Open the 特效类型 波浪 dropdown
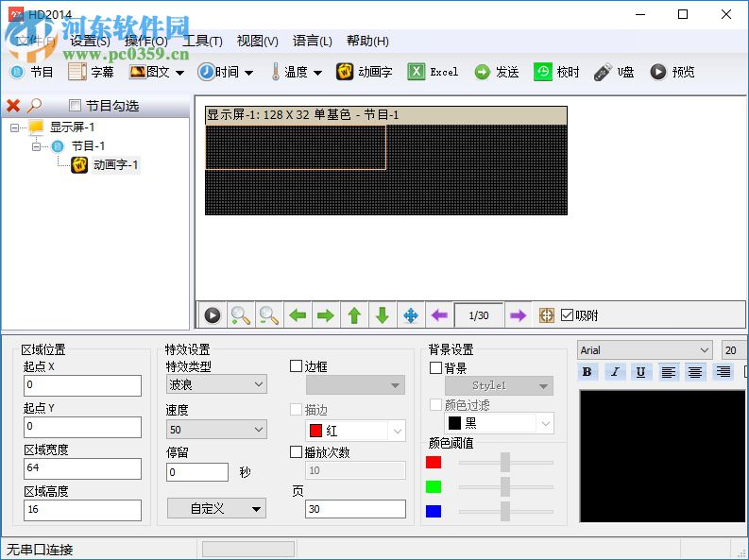 pyautogui.click(x=216, y=384)
